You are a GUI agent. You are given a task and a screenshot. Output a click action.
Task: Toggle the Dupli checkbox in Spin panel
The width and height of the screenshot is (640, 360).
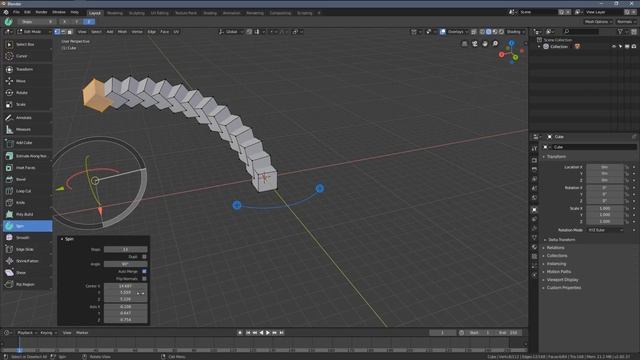point(144,257)
